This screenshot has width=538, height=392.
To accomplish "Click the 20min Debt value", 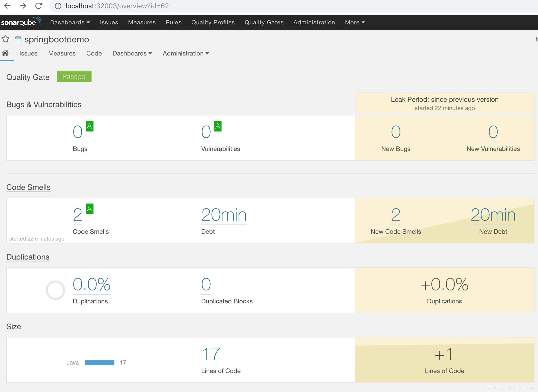I will [x=224, y=215].
